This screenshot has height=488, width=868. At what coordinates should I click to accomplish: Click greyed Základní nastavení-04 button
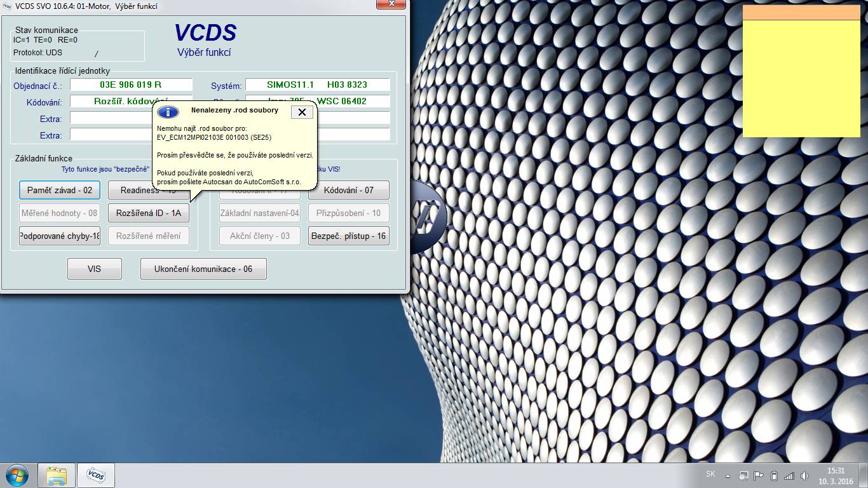tap(260, 213)
